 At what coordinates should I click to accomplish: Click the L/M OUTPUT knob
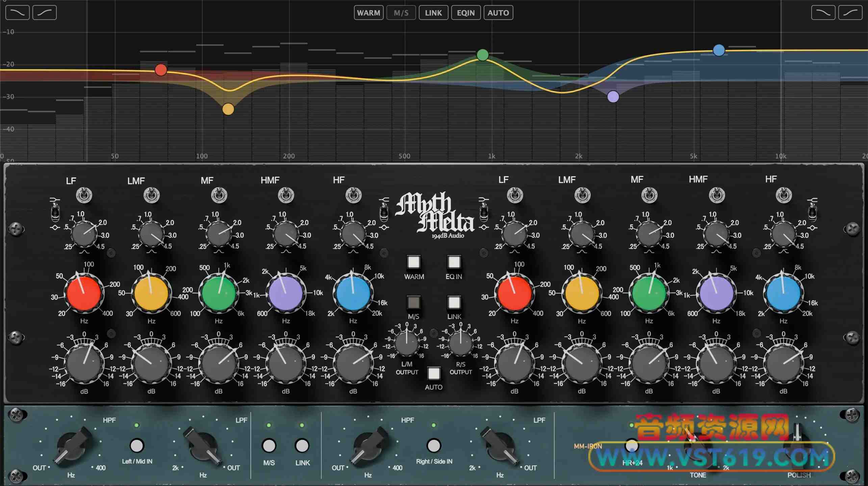pyautogui.click(x=407, y=343)
